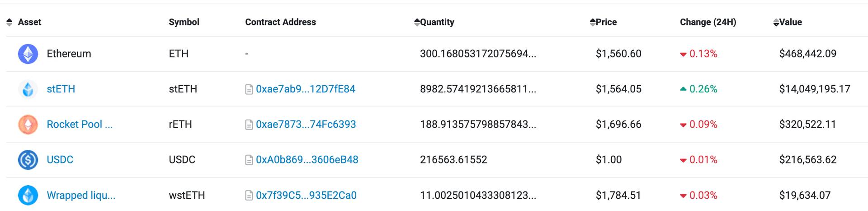This screenshot has width=868, height=211.
Task: Click the Ethereum token logo icon
Action: point(28,54)
